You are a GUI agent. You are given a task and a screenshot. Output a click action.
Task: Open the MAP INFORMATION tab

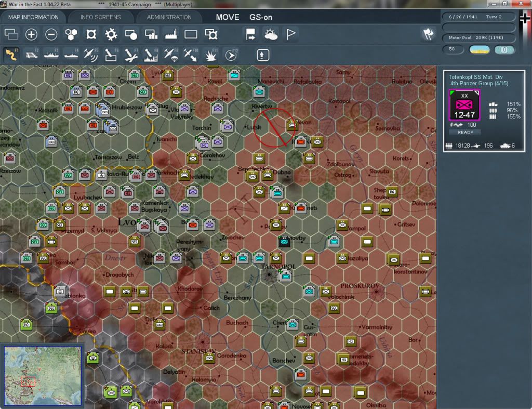pos(33,17)
